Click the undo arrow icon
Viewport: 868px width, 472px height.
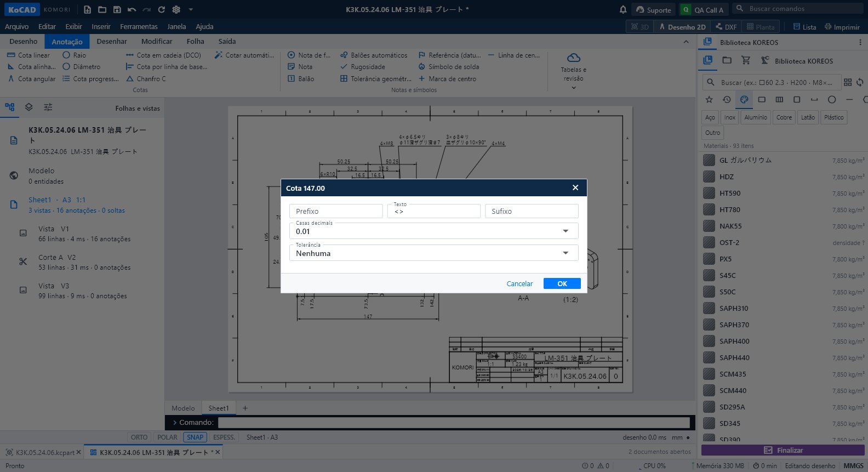point(132,9)
